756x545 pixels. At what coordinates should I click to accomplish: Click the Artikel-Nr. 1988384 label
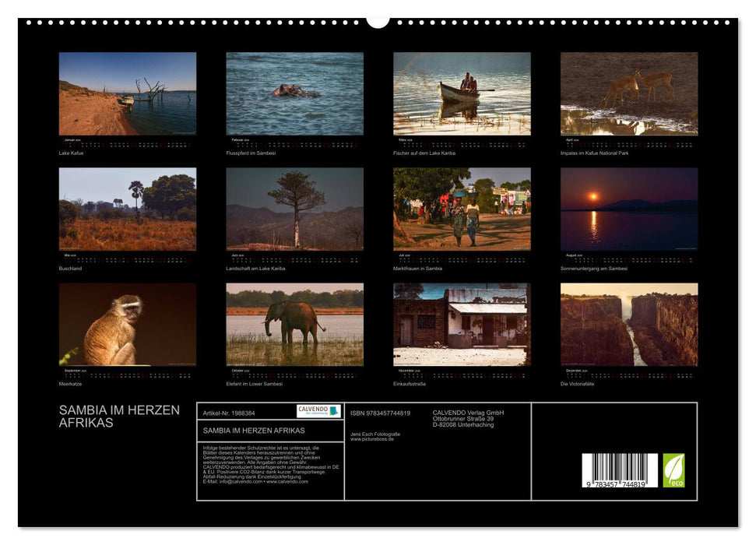click(230, 413)
